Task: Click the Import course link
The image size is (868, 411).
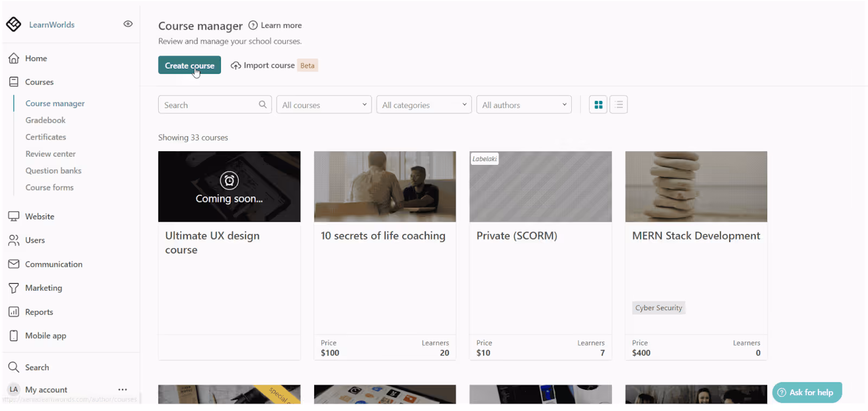Action: tap(269, 65)
